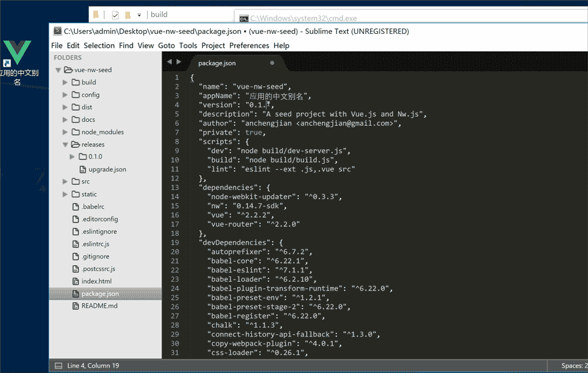Open the Project menu
Viewport: 588px width, 373px height.
tap(213, 45)
